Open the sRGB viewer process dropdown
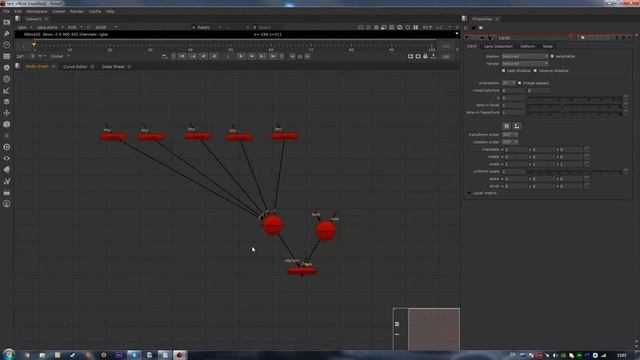640x360 pixels. pyautogui.click(x=106, y=27)
